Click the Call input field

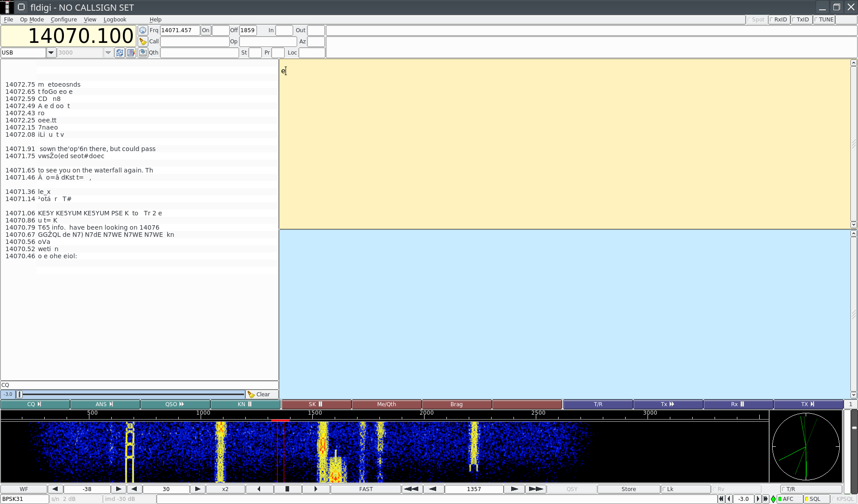click(x=195, y=42)
